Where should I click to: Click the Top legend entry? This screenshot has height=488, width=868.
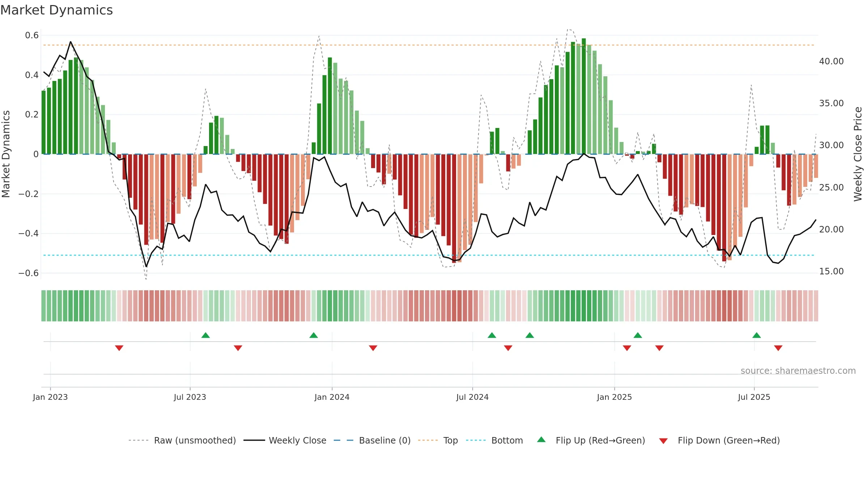[438, 440]
